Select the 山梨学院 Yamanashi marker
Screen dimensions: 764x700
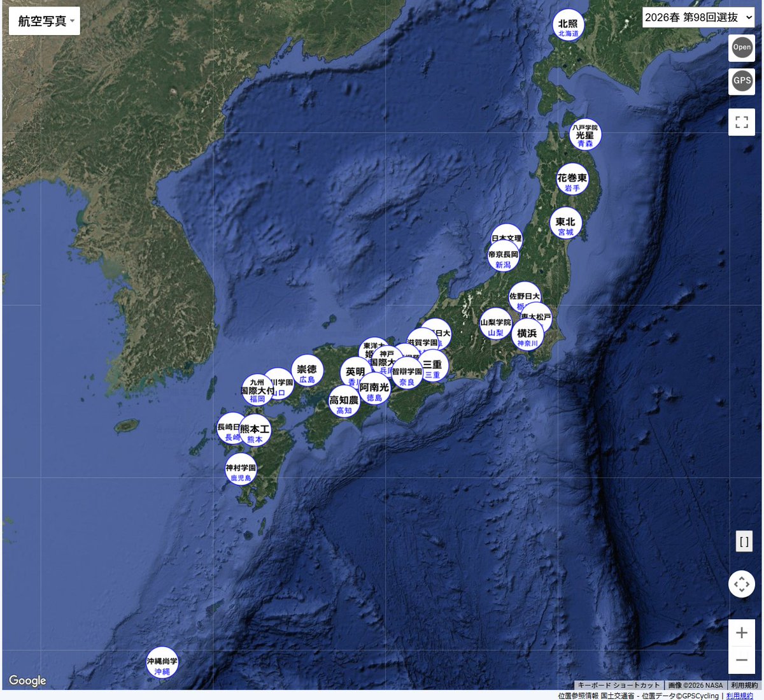[495, 325]
